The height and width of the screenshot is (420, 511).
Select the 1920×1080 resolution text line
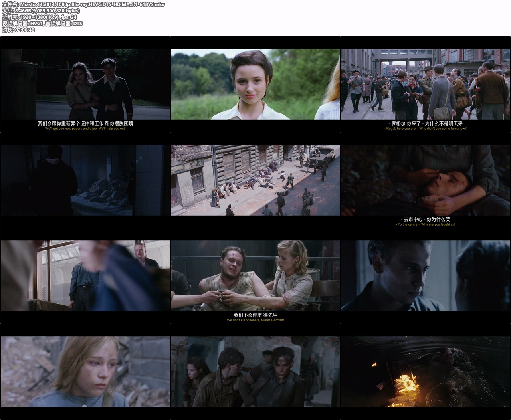coord(40,17)
